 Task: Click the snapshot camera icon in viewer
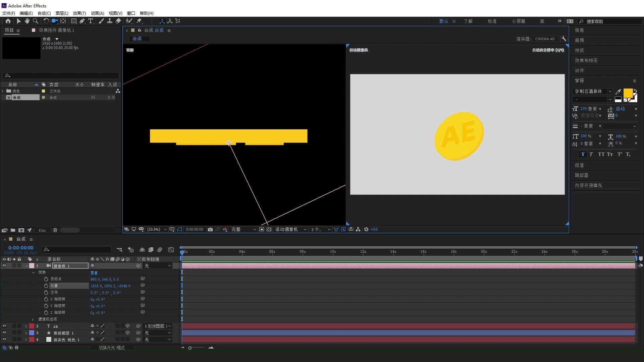click(210, 230)
